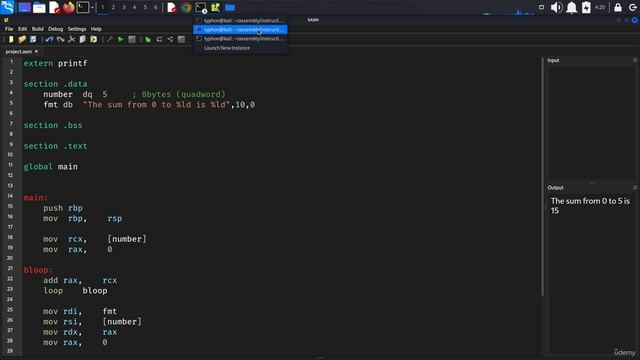The width and height of the screenshot is (640, 360).
Task: Click the 'section .data' line
Action: point(55,84)
